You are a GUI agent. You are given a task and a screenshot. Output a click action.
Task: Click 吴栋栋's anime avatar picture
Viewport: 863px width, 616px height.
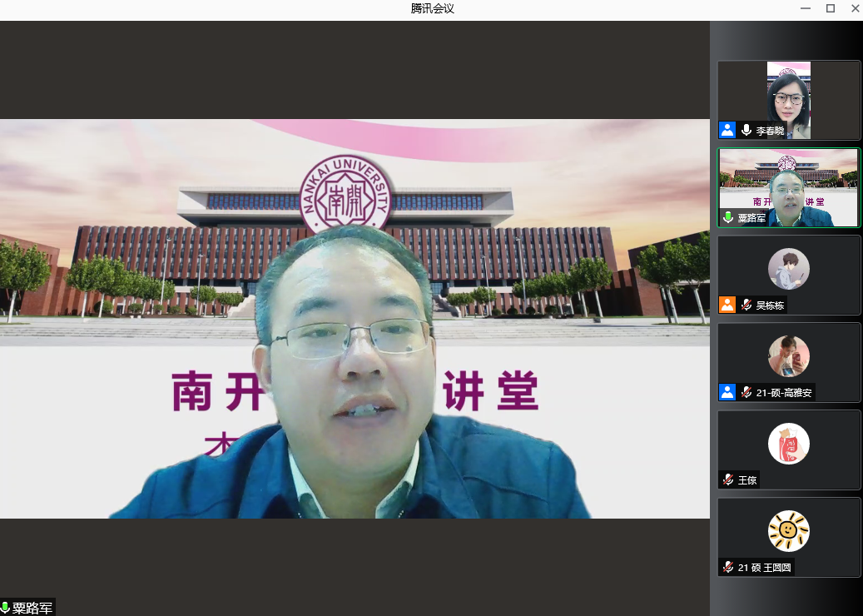point(788,269)
